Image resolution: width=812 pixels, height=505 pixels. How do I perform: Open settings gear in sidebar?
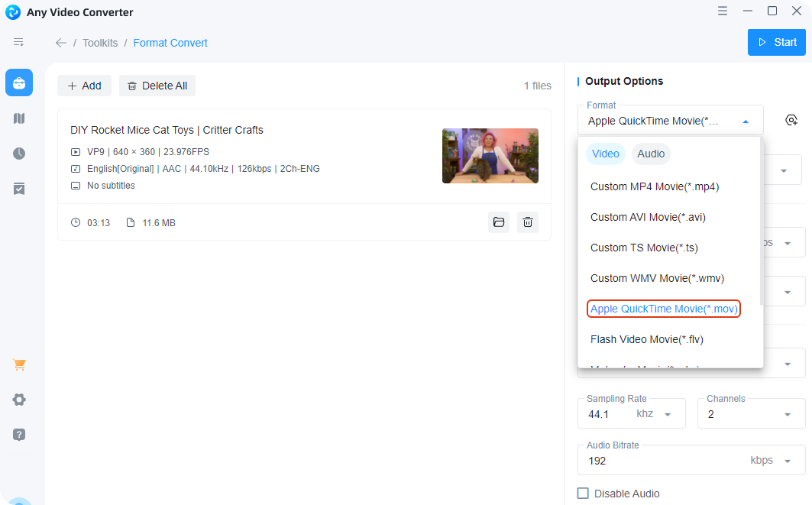pos(19,400)
